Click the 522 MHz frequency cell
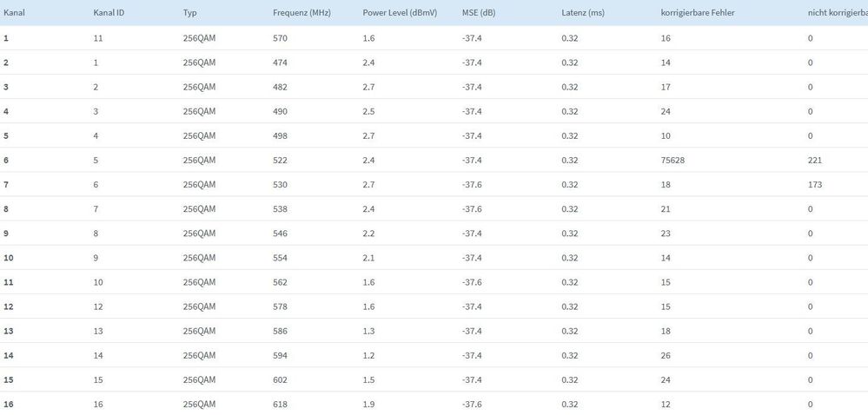This screenshot has width=868, height=415. 280,161
